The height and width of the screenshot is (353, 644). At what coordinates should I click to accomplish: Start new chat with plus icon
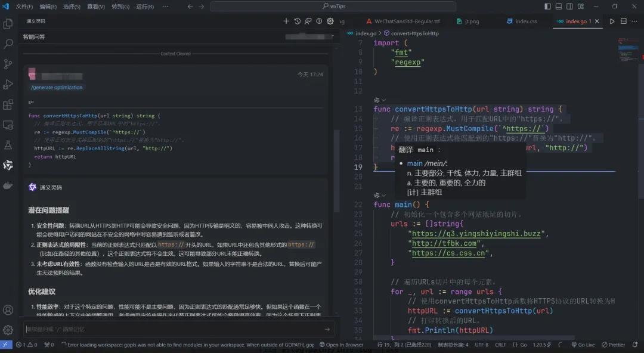(286, 21)
